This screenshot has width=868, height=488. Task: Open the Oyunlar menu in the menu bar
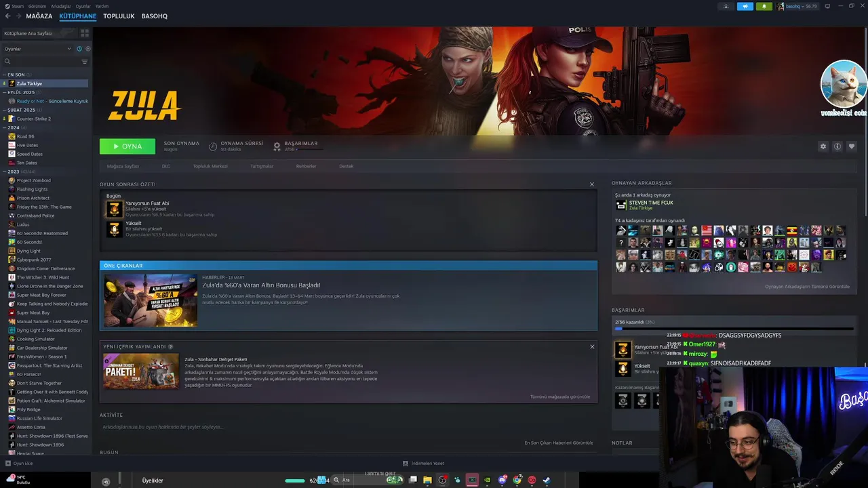(83, 6)
